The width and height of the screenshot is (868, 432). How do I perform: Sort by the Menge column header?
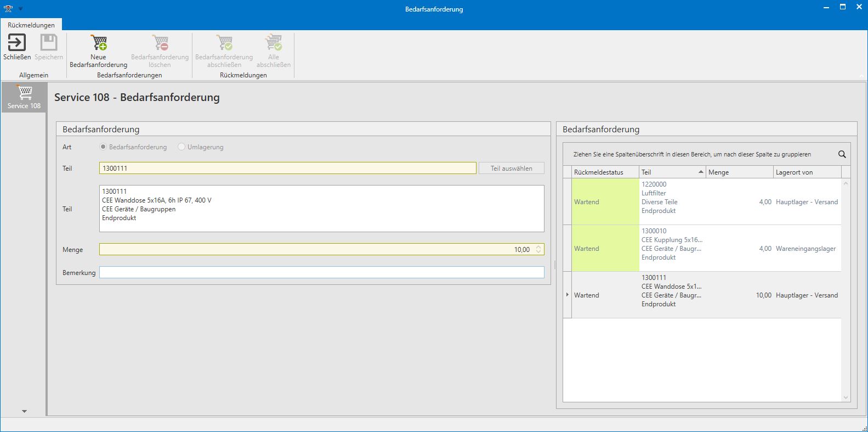(740, 172)
